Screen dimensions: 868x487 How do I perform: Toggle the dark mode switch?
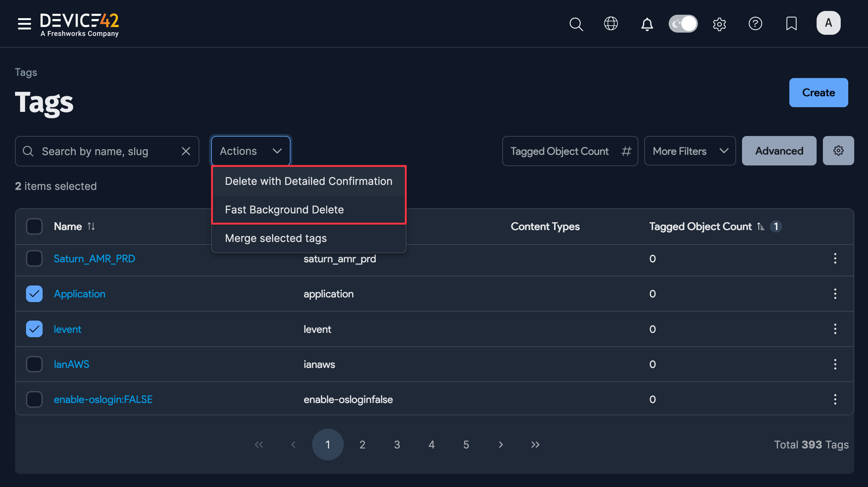coord(683,24)
